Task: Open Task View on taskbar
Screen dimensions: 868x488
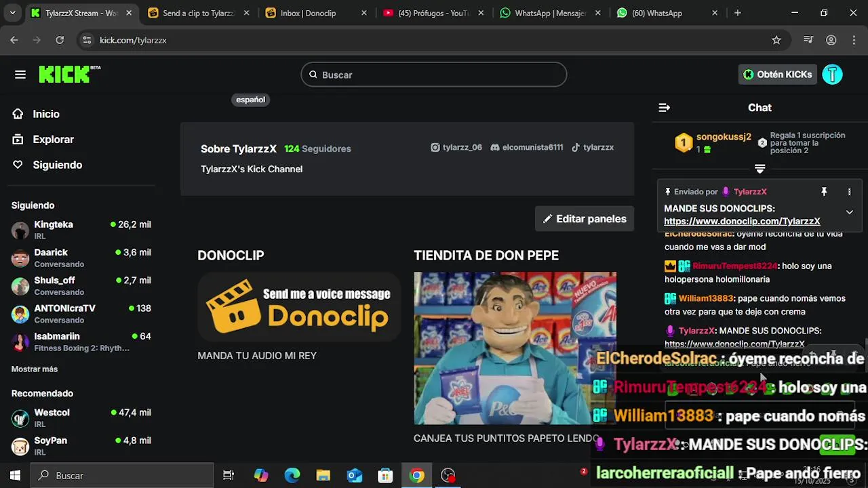Action: coord(229,475)
